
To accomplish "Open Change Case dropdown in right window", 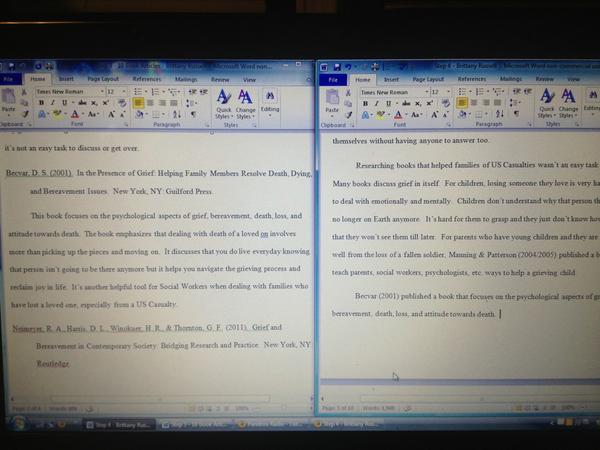I will pyautogui.click(x=416, y=114).
